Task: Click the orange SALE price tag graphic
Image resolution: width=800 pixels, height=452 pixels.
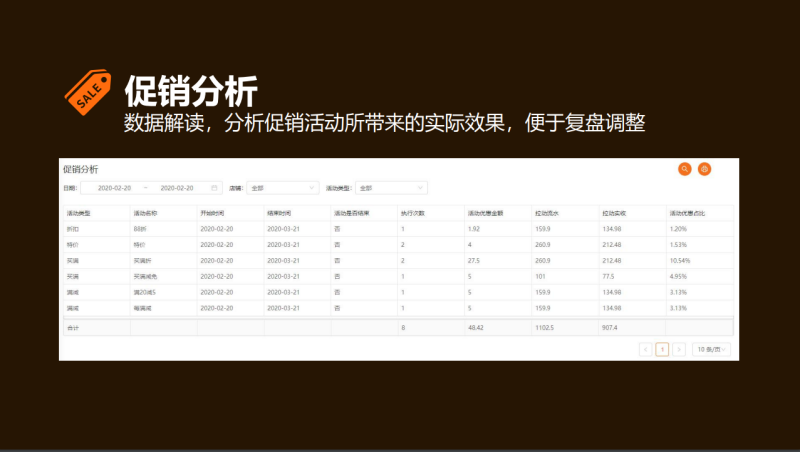Action: coord(88,92)
